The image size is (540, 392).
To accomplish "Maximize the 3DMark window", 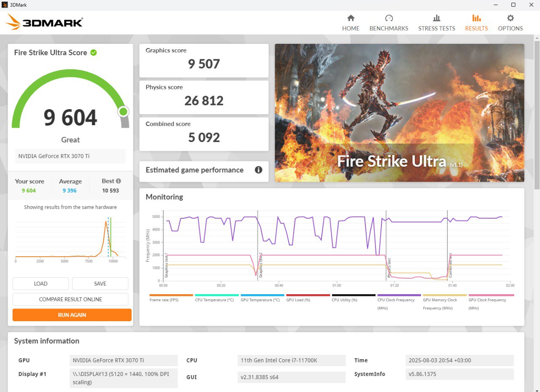I will tap(513, 5).
